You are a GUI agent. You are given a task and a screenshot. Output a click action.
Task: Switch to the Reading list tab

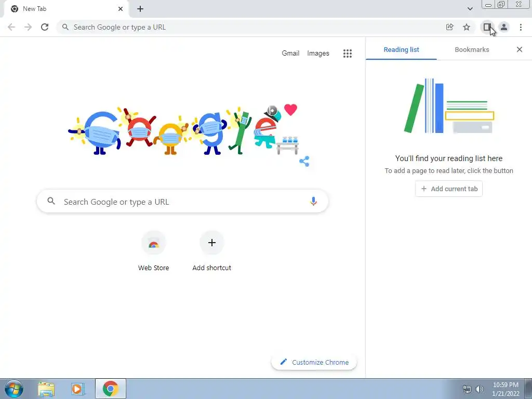[x=402, y=49]
